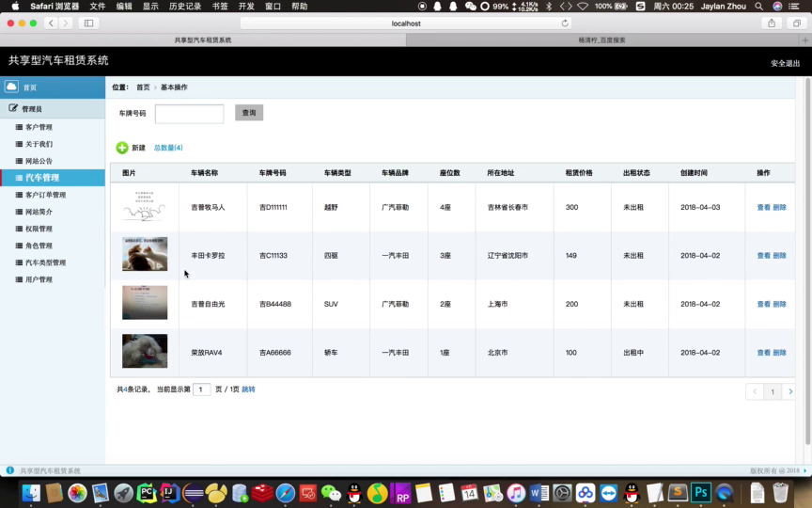Open 客户订单管理 in the sidebar
Image resolution: width=812 pixels, height=508 pixels.
(x=45, y=195)
